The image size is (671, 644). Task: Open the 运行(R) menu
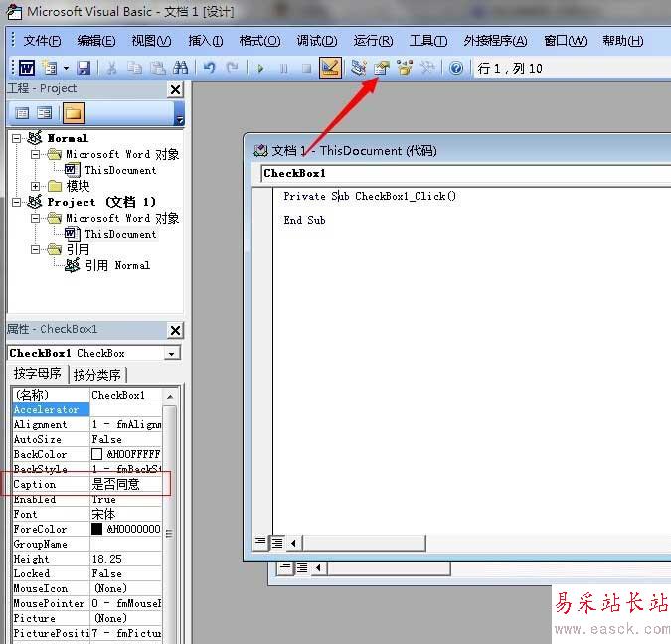coord(373,41)
